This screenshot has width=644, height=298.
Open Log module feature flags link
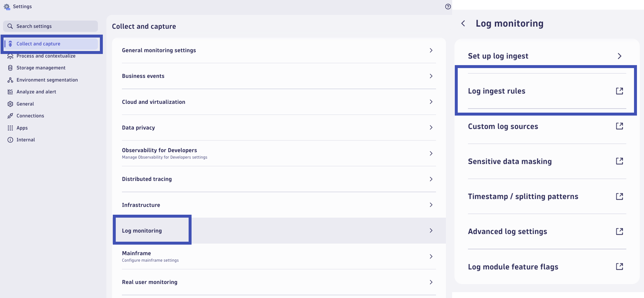[547, 266]
